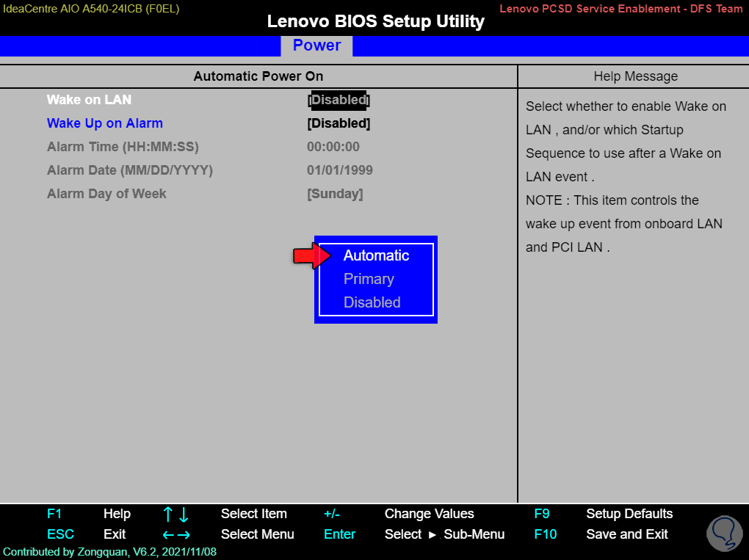The height and width of the screenshot is (560, 749).
Task: Click the Select Sub-Menu footer label
Action: [444, 534]
